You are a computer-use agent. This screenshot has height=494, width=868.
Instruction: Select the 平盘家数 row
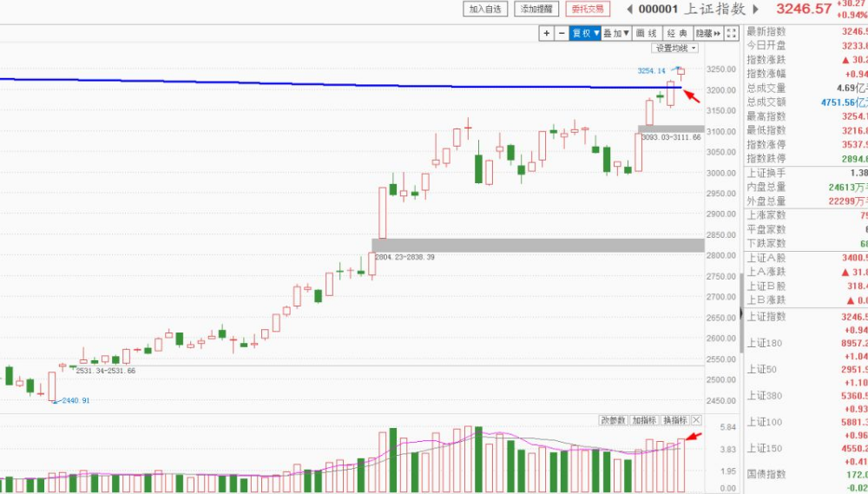(806, 229)
